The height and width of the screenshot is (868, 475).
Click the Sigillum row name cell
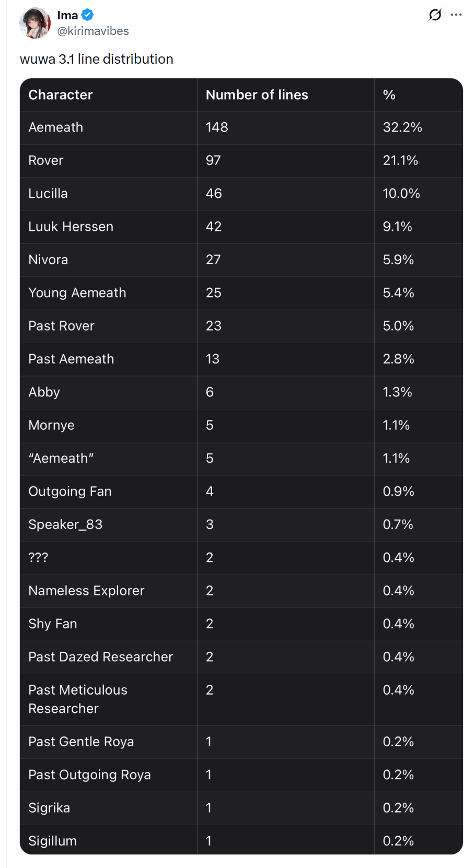coord(53,841)
